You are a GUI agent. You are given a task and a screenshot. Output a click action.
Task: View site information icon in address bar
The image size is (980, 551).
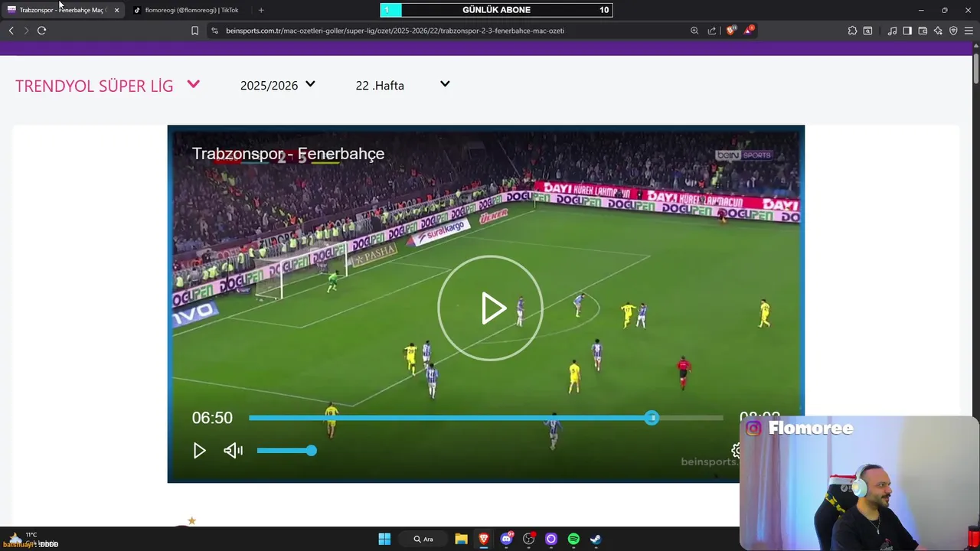[214, 31]
